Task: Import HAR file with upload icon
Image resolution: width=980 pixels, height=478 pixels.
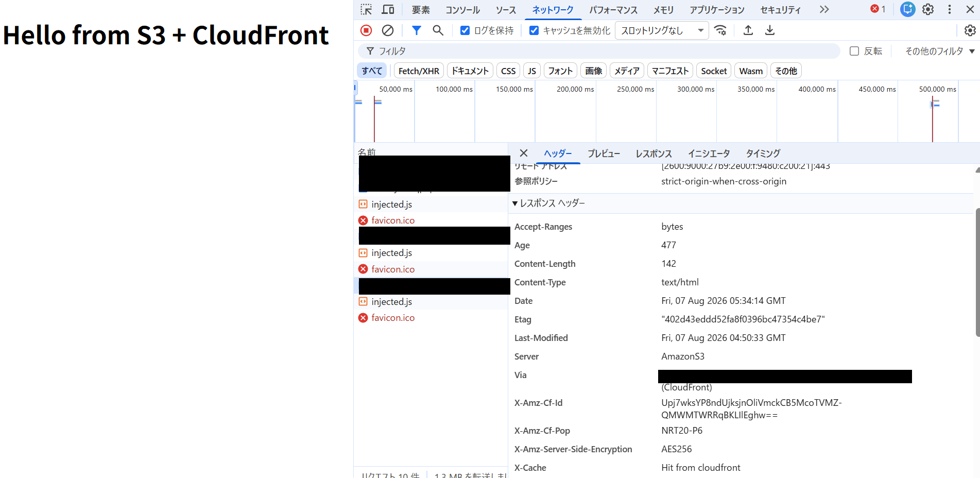Action: [748, 30]
